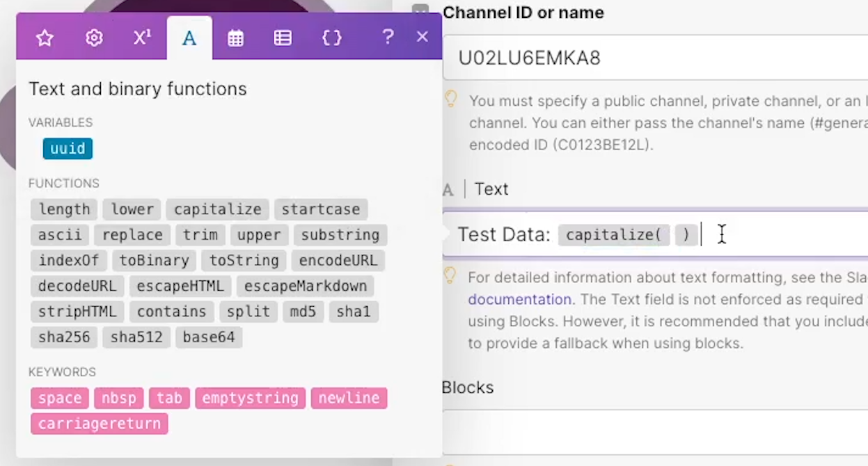Open number functions with the X¹ icon
This screenshot has width=868, height=466.
[141, 38]
